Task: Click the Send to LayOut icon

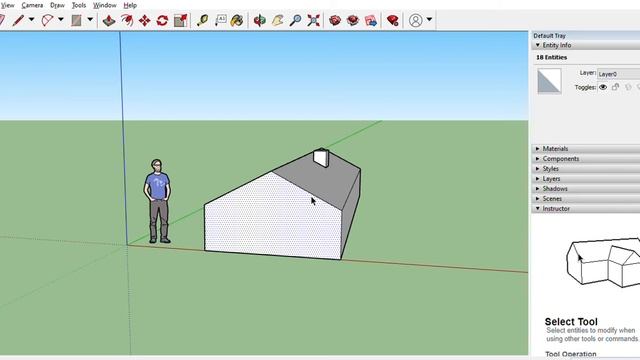Action: click(371, 20)
